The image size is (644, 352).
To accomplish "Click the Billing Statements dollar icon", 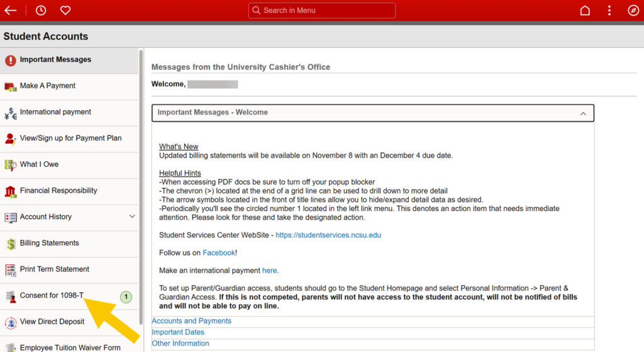I will pos(11,244).
